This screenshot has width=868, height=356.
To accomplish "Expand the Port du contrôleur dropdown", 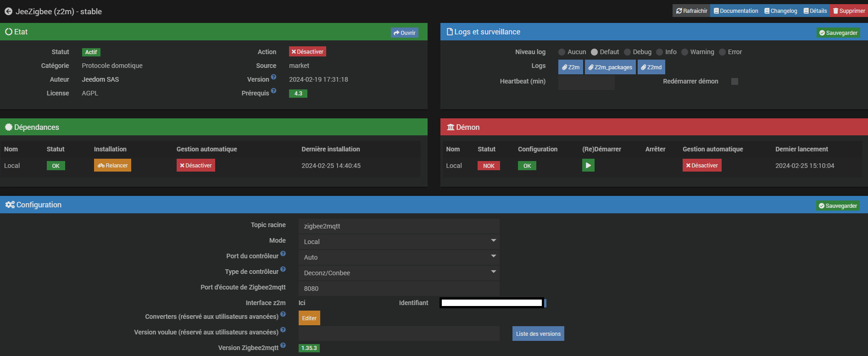I will 399,257.
